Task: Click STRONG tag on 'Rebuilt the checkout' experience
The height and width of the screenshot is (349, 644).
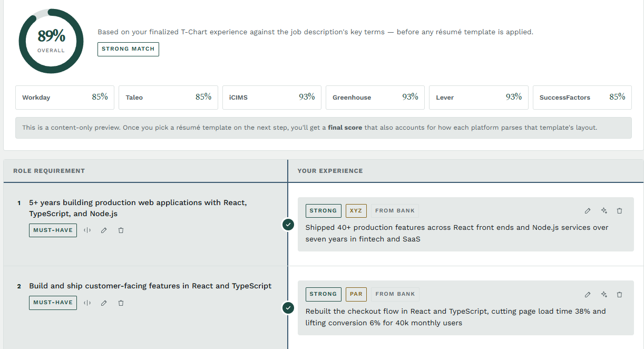Action: coord(323,294)
